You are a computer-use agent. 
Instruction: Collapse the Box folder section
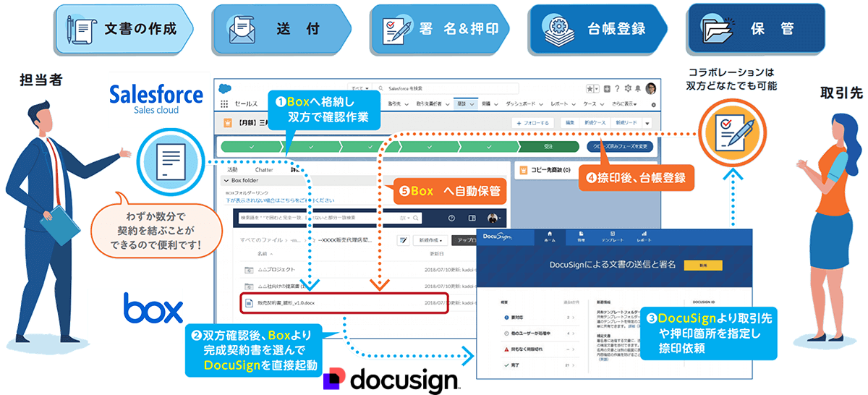pyautogui.click(x=226, y=180)
